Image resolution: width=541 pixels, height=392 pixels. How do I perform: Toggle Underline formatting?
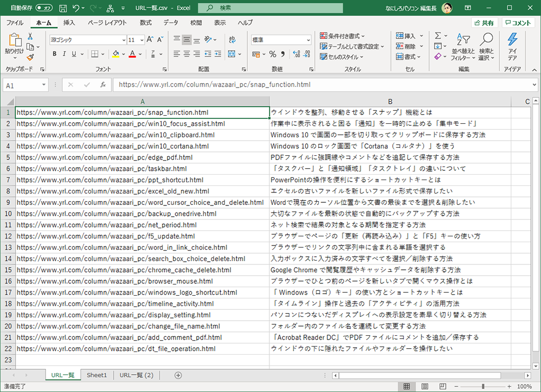tap(74, 54)
